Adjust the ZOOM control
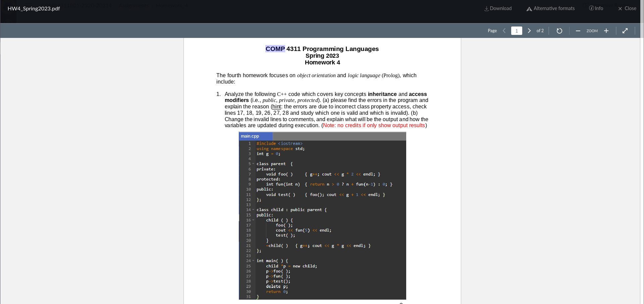This screenshot has width=644, height=304. click(592, 31)
